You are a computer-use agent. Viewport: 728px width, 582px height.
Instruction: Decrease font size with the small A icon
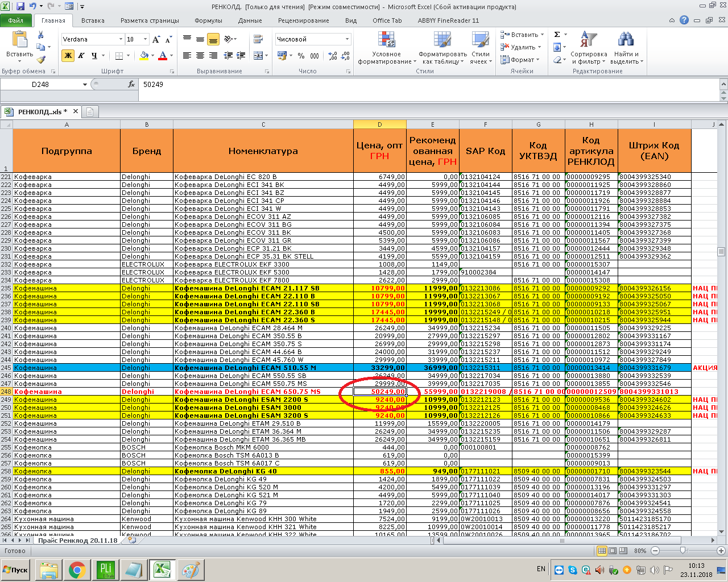tap(168, 39)
